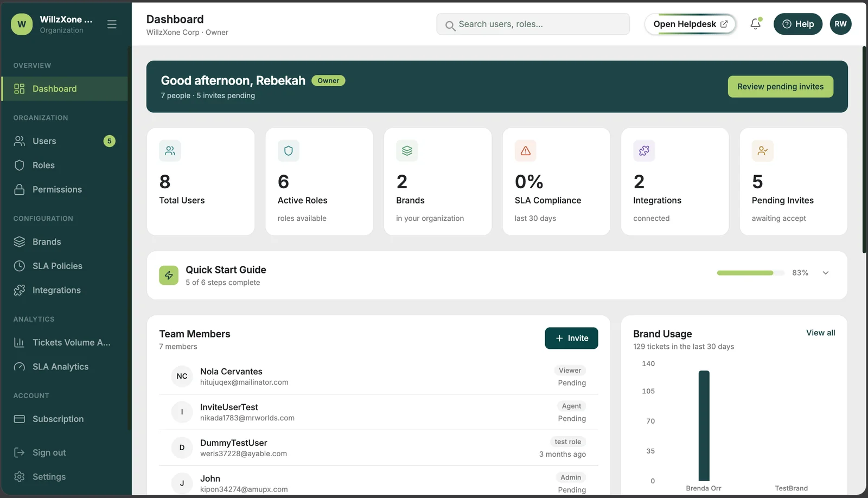The width and height of the screenshot is (868, 498).
Task: Focus the Search users, roles field
Action: pos(533,24)
